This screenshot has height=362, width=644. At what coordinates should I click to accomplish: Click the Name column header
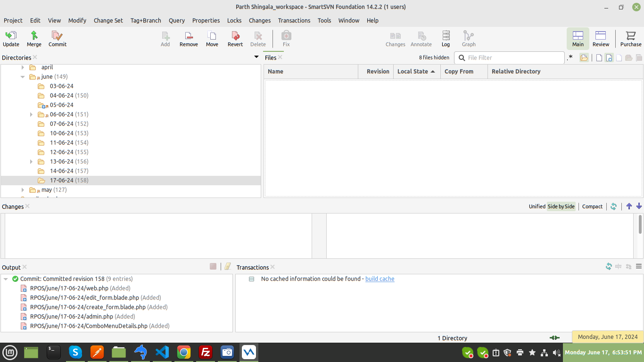point(311,72)
